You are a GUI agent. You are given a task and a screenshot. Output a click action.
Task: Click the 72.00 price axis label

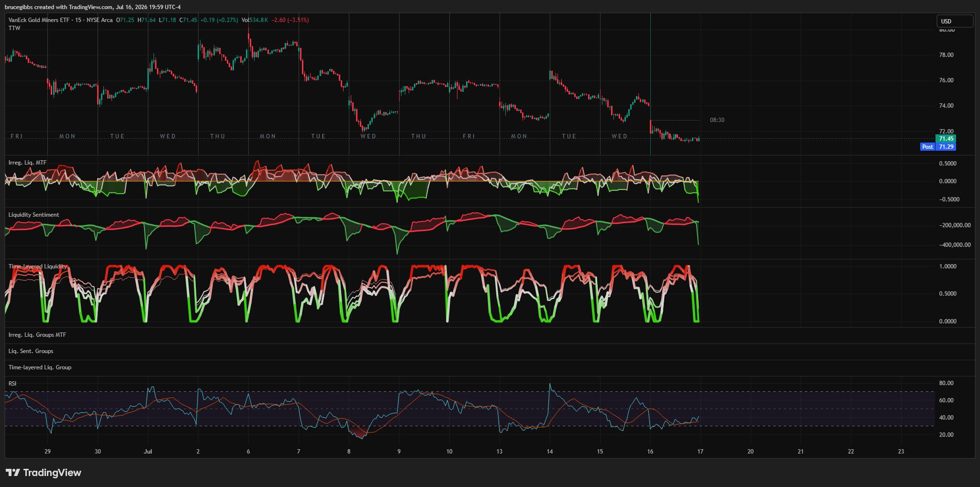[947, 131]
